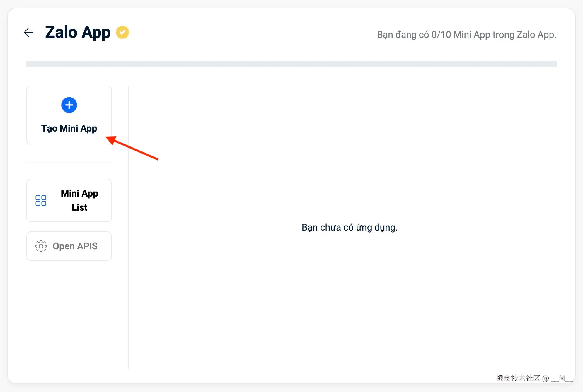The height and width of the screenshot is (392, 583).
Task: Click the gray Mini App progress bar
Action: pos(291,64)
